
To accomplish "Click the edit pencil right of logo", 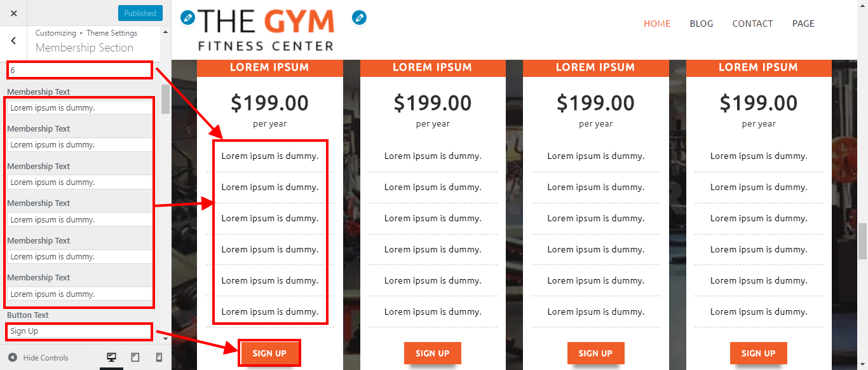I will click(x=359, y=18).
